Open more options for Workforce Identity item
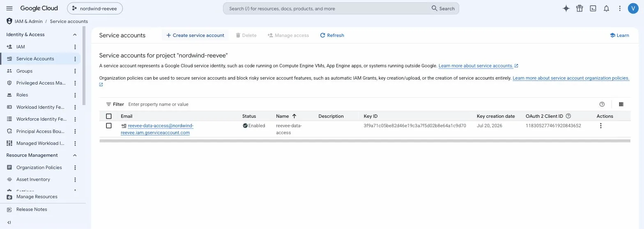644x229 pixels. pos(75,119)
